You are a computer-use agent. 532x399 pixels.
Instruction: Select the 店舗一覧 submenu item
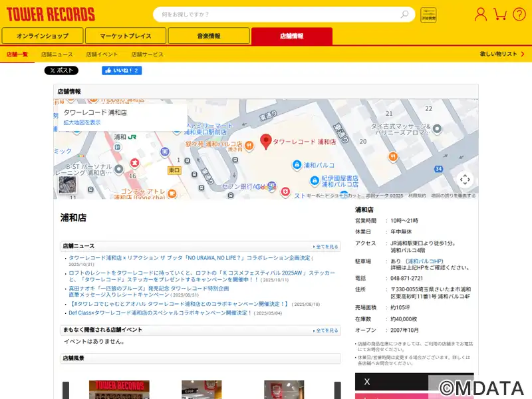[17, 55]
